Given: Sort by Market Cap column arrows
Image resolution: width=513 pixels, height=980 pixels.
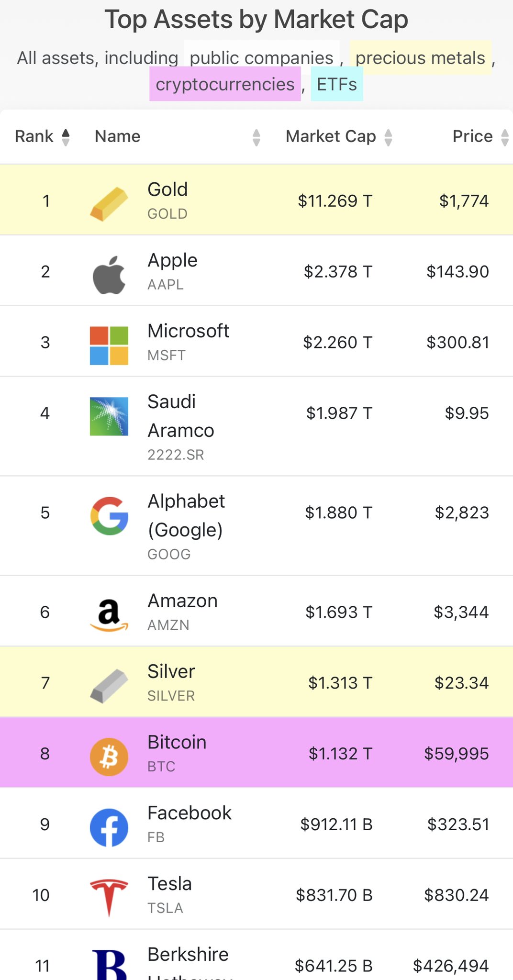Looking at the screenshot, I should (x=388, y=137).
